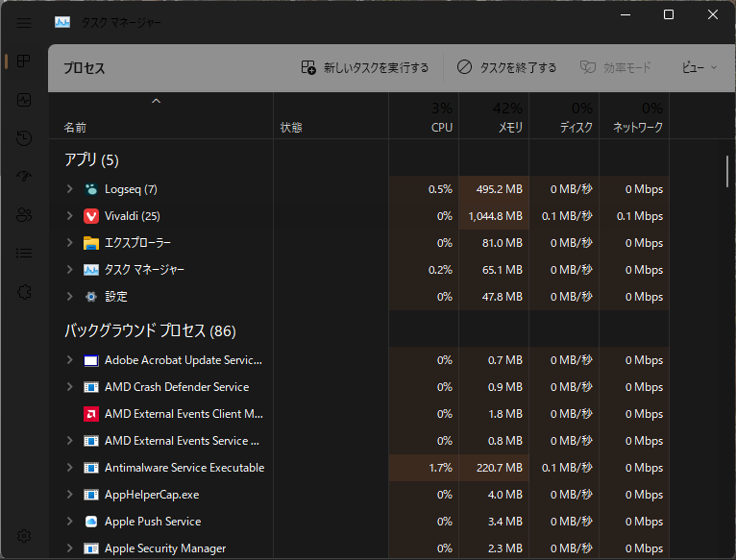This screenshot has width=736, height=560.
Task: Open the Users sidebar icon
Action: coord(24,215)
